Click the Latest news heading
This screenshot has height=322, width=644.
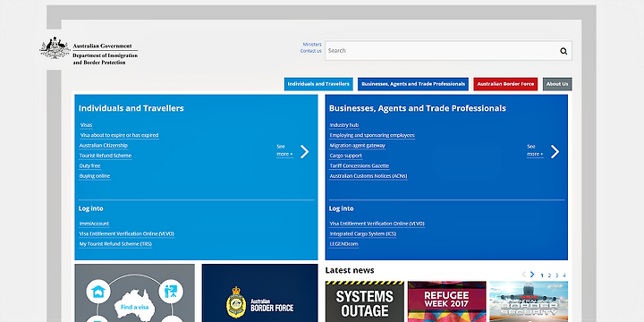pos(350,270)
